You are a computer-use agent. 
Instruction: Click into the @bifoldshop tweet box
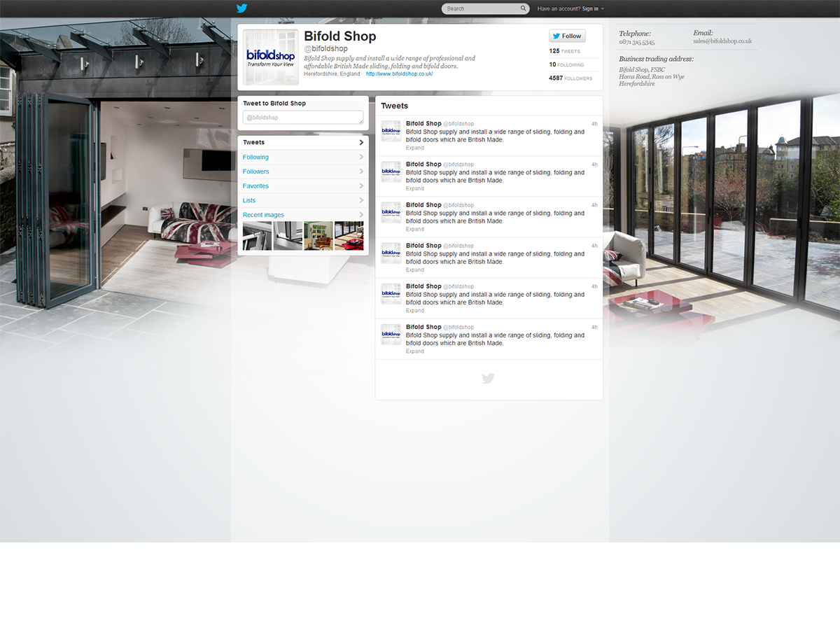tap(303, 118)
